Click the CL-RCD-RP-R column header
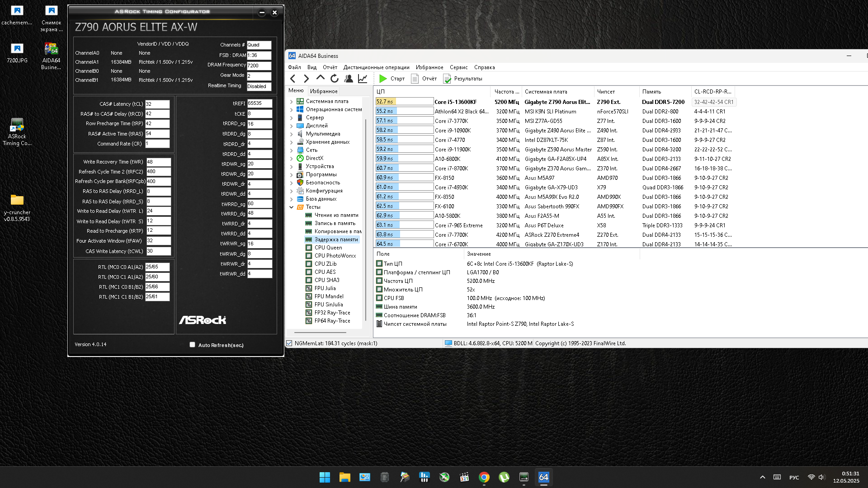 pyautogui.click(x=712, y=92)
